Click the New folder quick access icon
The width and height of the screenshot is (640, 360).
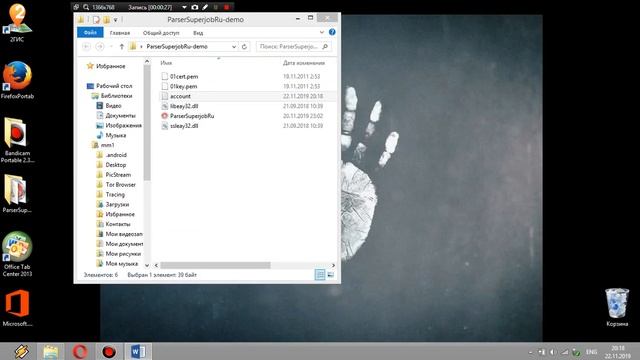coord(107,20)
